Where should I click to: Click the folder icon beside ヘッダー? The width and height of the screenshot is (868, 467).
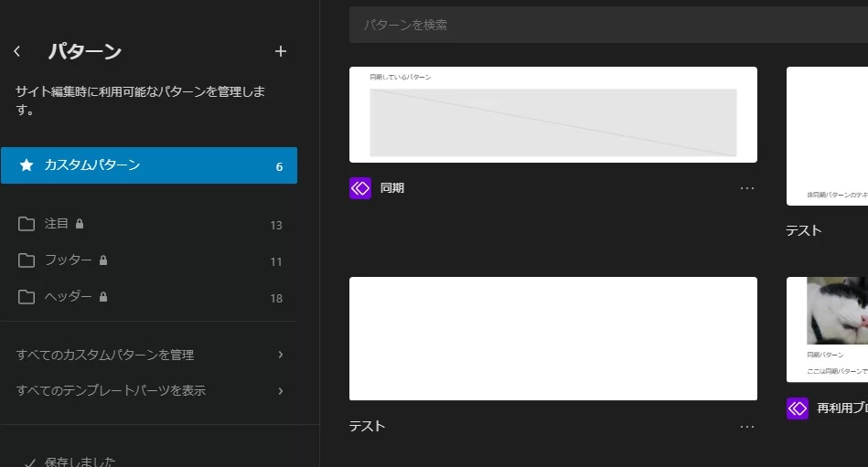(x=26, y=297)
